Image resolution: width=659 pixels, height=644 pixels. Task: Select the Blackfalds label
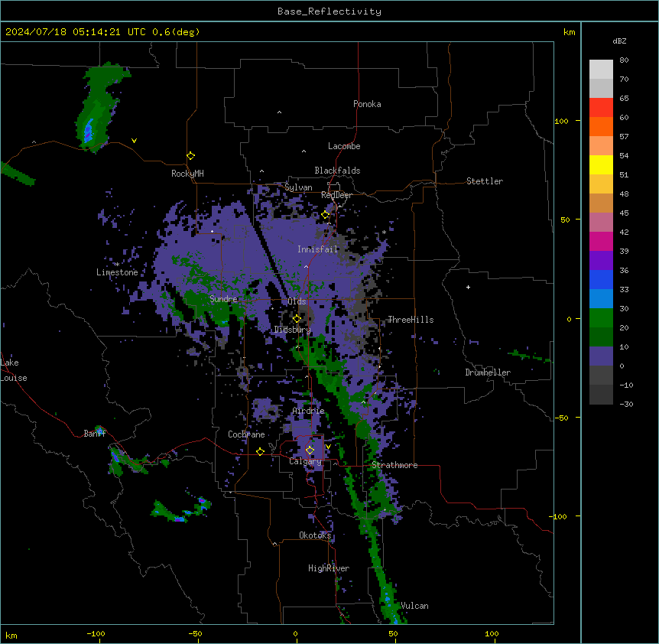coord(337,171)
